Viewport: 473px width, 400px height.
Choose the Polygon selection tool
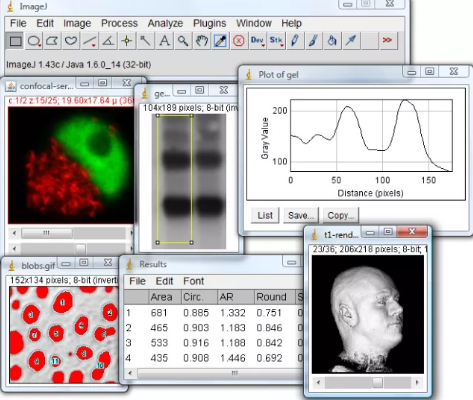[x=52, y=41]
